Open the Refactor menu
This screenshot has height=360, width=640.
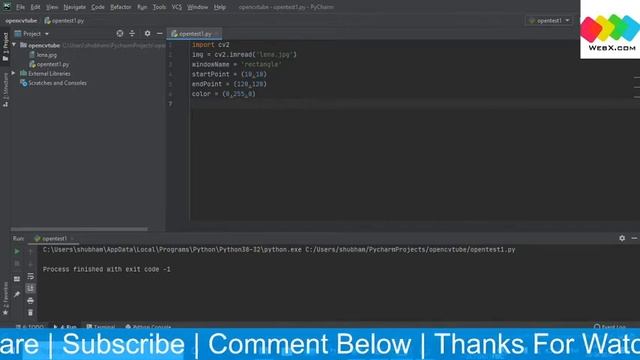(121, 7)
